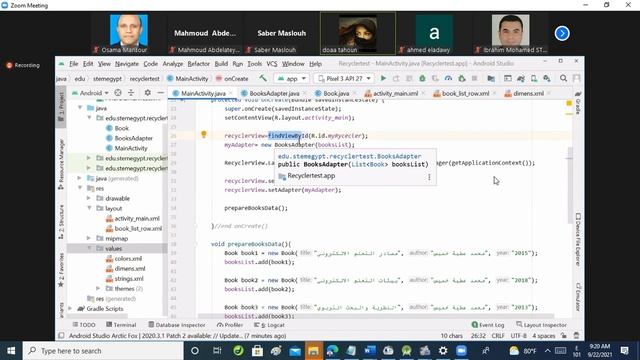The image size is (640, 360).
Task: Open the SDK Manager icon
Action: click(x=547, y=78)
